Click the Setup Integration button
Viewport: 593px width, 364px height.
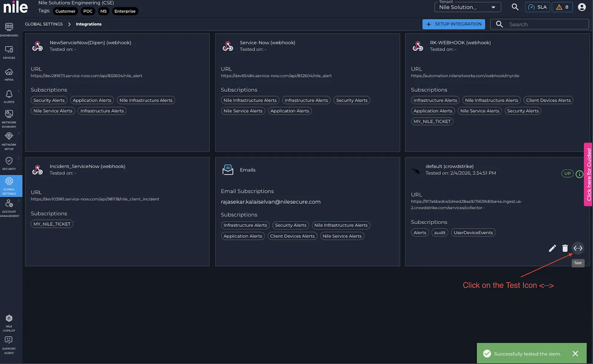click(454, 24)
